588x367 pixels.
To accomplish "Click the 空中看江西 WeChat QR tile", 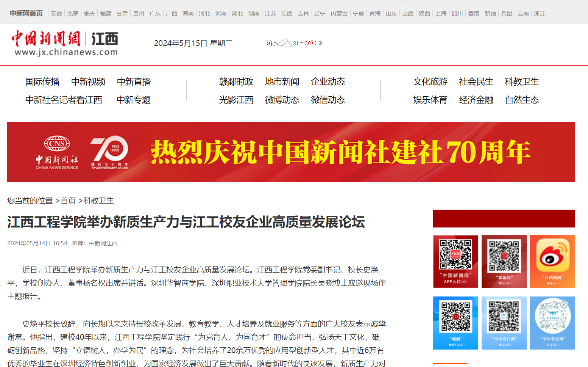I will coord(504,323).
